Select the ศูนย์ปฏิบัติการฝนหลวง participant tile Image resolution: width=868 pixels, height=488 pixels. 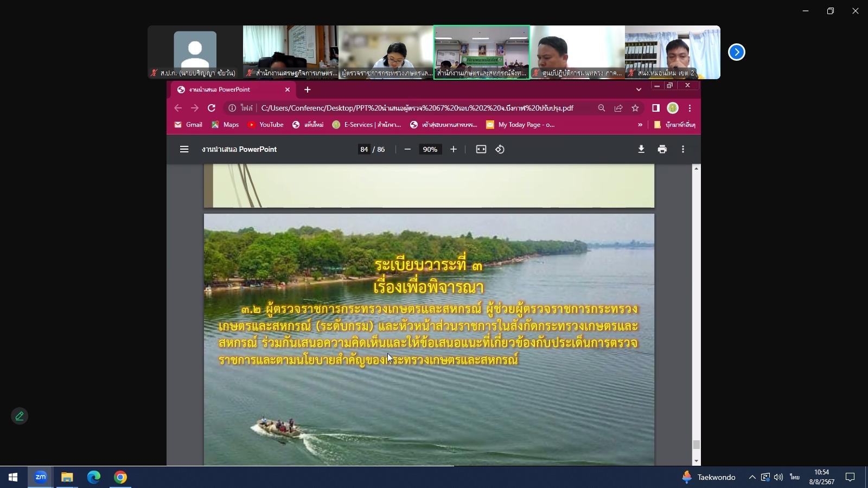click(x=577, y=52)
